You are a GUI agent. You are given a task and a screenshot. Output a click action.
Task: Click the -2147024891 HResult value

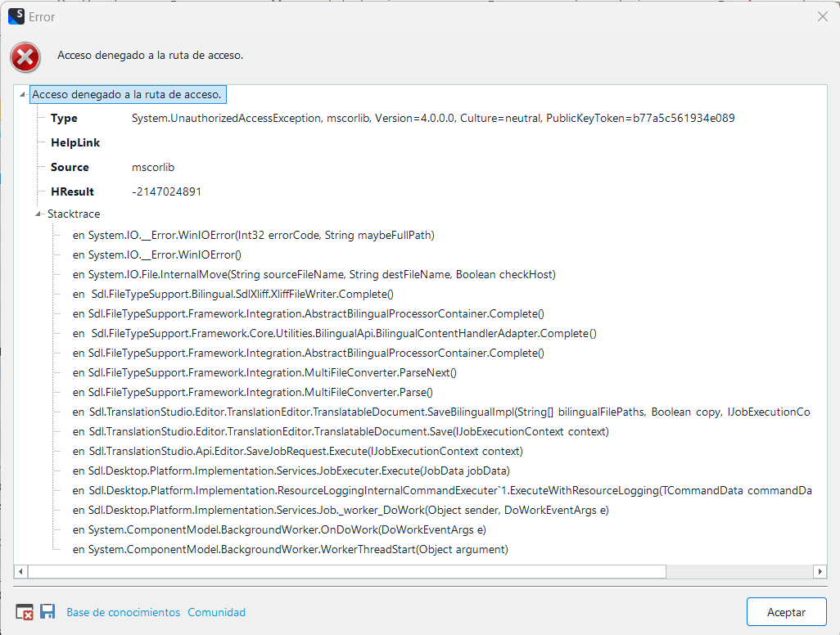click(x=166, y=191)
